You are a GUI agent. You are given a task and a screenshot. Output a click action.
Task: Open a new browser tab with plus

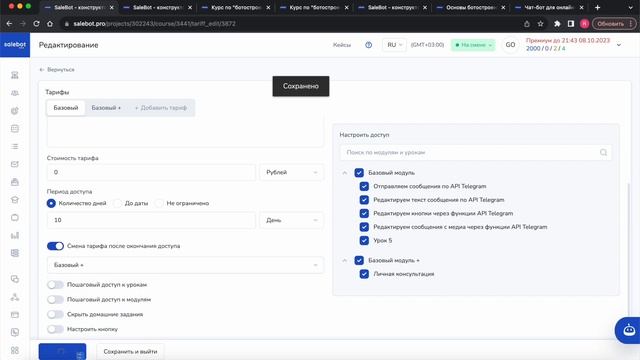[x=598, y=7]
